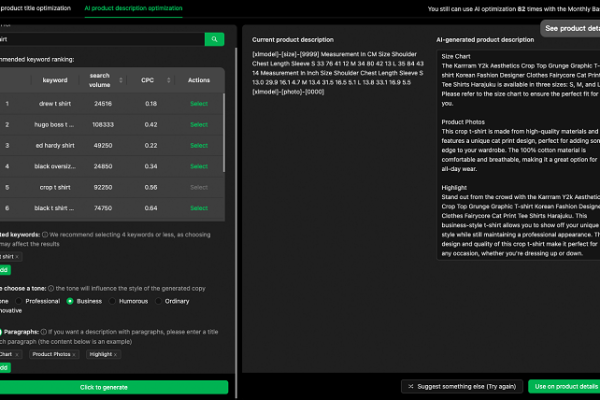The width and height of the screenshot is (600, 400).
Task: Click 'Suggest something else (Try again)'
Action: point(462,387)
